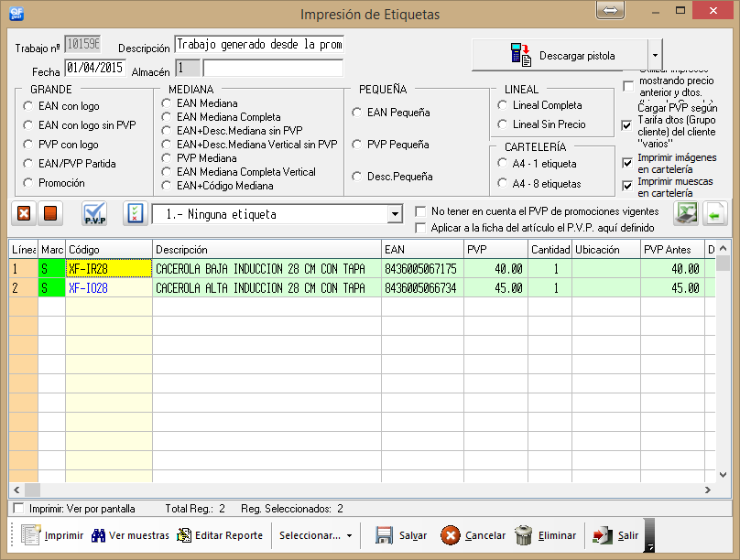The width and height of the screenshot is (740, 560).
Task: Open Ver muestras with binoculars
Action: (x=130, y=535)
